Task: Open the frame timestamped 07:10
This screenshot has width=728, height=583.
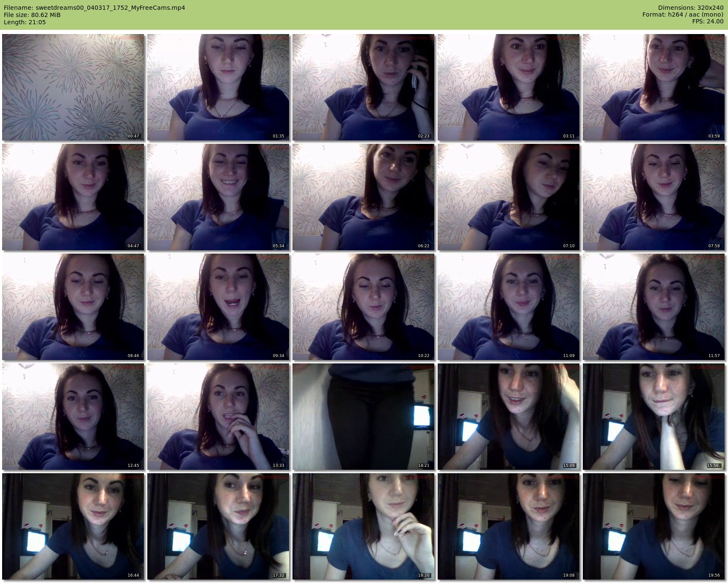Action: 508,197
